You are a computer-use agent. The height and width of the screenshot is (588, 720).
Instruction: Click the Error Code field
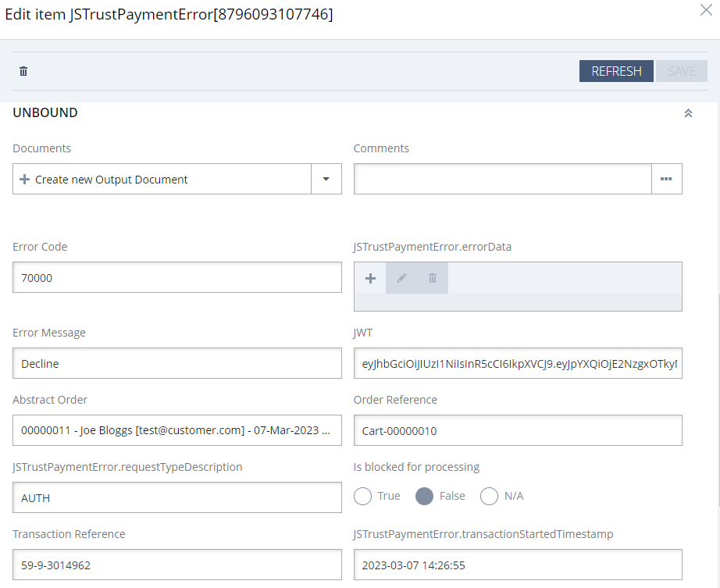[176, 277]
